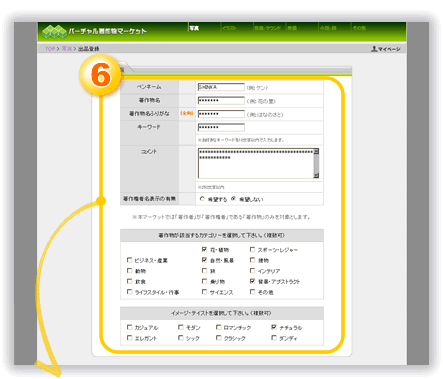Viewport: 443px width, 379px height.
Task: Uncheck the 自然・風景 category checkbox
Action: pos(204,260)
